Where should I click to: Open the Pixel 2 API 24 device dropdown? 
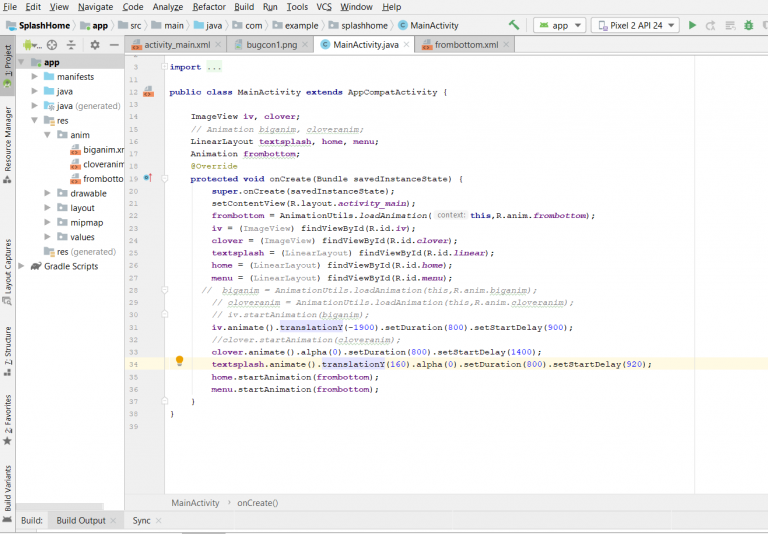click(634, 25)
